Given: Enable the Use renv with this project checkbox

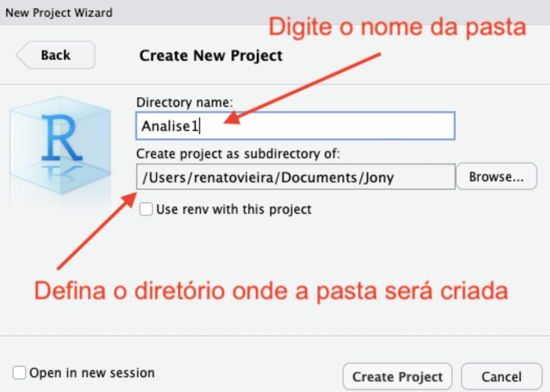Looking at the screenshot, I should [x=147, y=210].
